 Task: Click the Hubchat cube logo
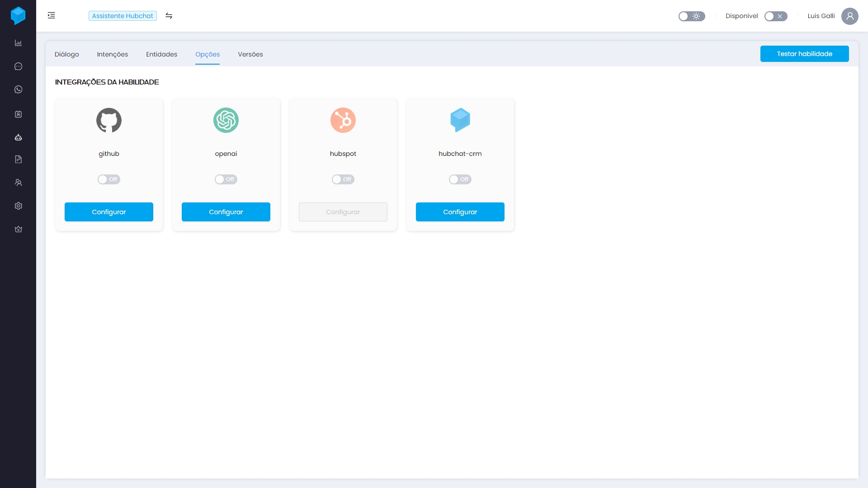[x=18, y=16]
